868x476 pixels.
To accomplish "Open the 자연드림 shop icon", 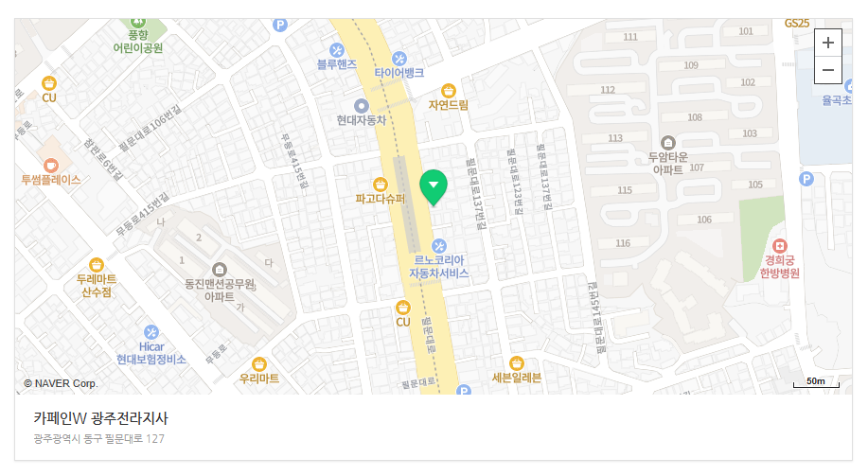I will (x=449, y=91).
